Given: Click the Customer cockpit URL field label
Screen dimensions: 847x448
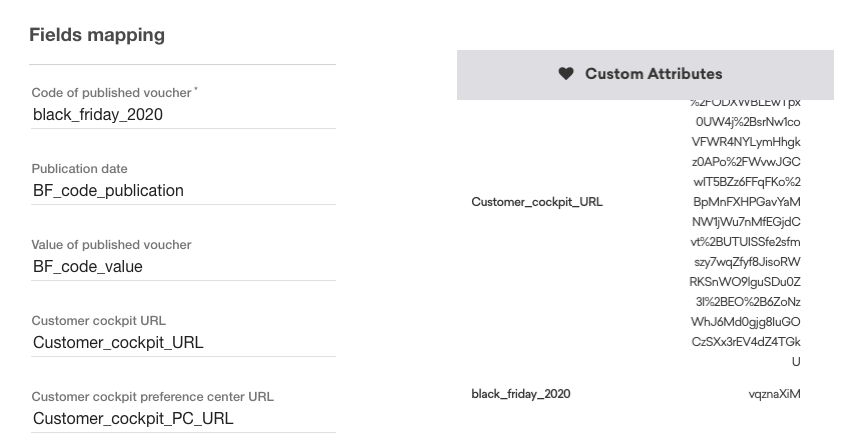Looking at the screenshot, I should pos(99,321).
